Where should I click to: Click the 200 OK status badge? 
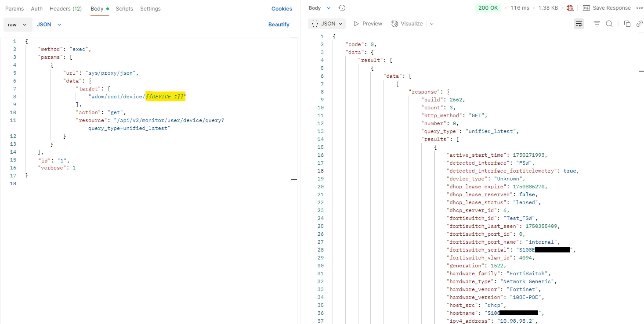coord(488,8)
